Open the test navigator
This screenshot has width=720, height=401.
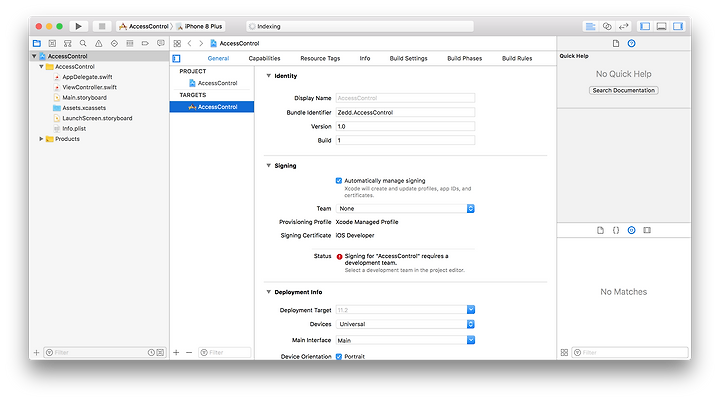click(x=114, y=43)
